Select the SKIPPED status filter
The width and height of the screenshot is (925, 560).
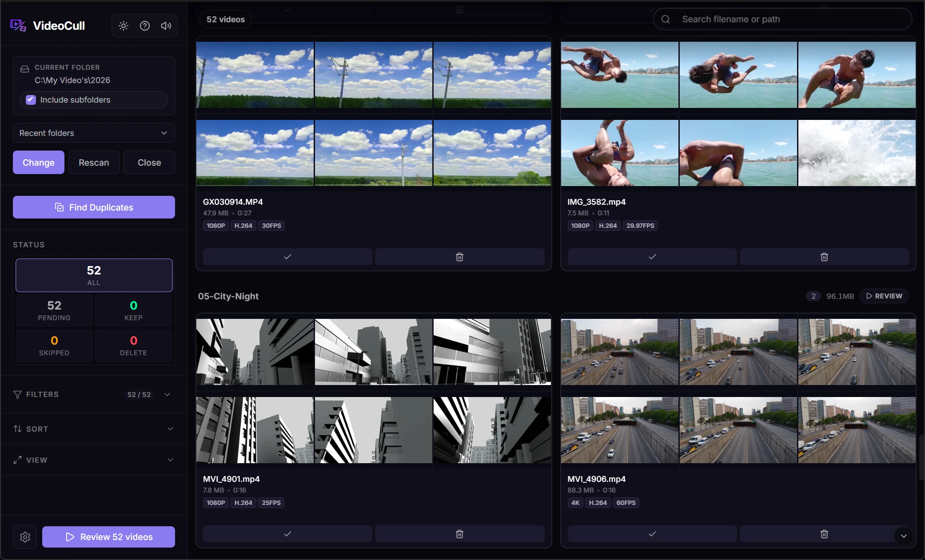tap(54, 346)
